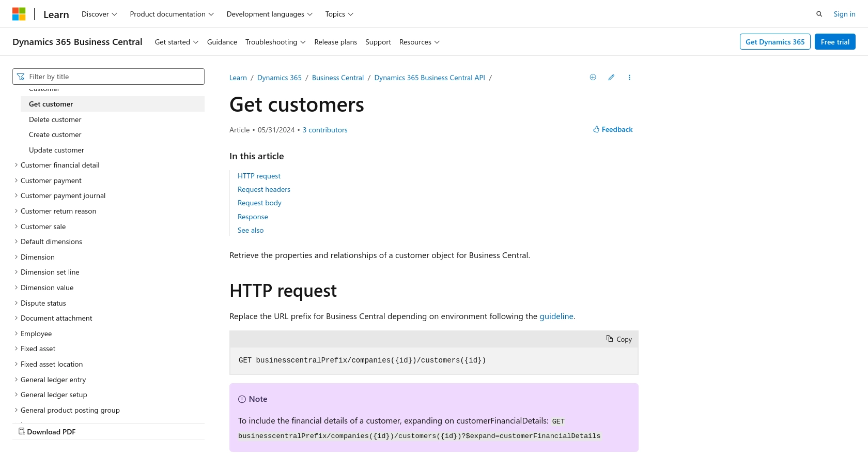
Task: Click the filter icon in sidebar search
Action: 21,77
